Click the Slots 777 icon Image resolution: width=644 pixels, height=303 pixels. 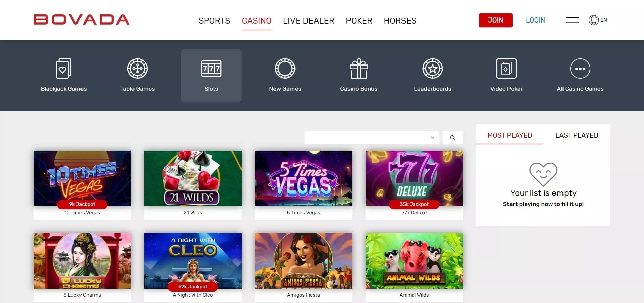coord(211,69)
